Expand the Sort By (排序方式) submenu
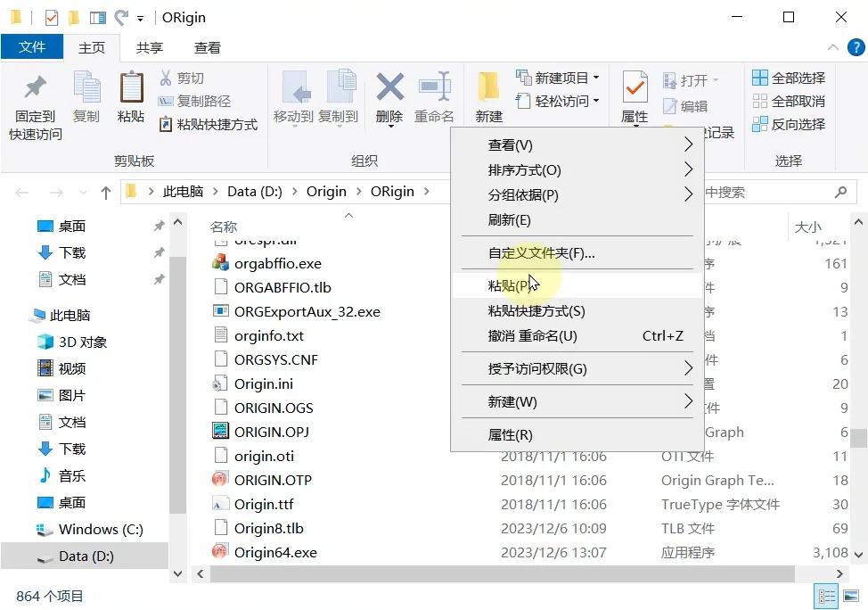Viewport: 868px width, 610px height. [577, 170]
